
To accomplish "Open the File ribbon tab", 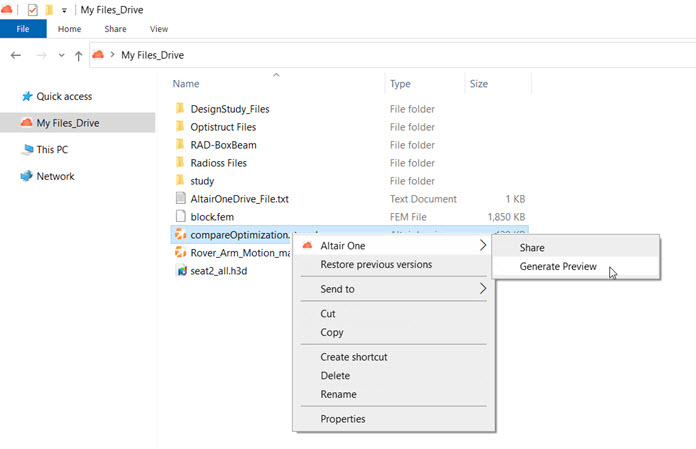I will point(23,30).
